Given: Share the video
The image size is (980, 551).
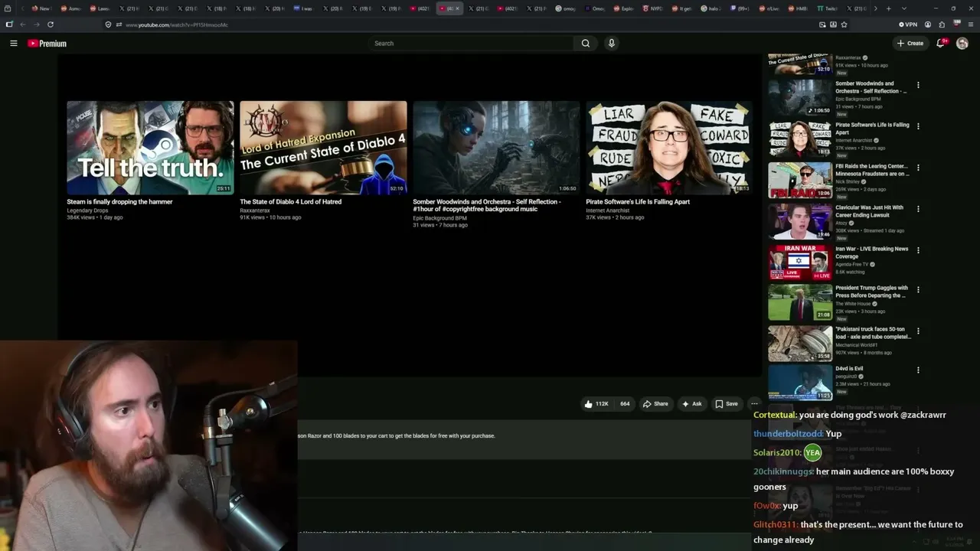Looking at the screenshot, I should pos(655,403).
